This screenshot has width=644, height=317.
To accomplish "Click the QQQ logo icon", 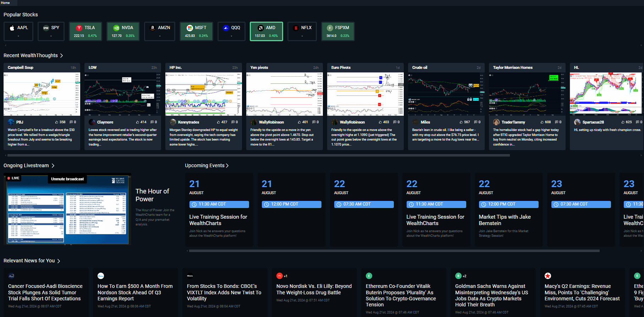I will (x=226, y=28).
